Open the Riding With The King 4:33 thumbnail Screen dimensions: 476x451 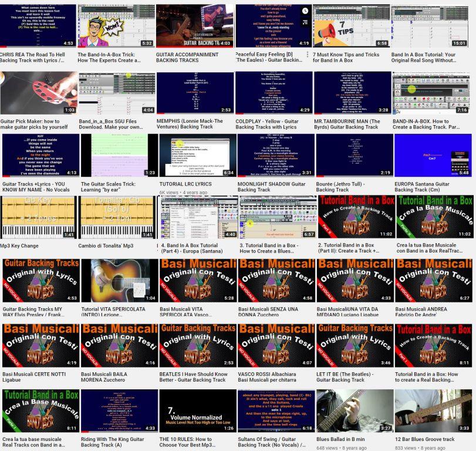click(120, 411)
